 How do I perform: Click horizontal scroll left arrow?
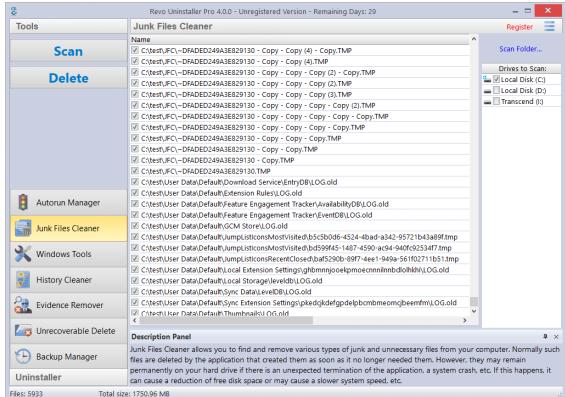134,320
